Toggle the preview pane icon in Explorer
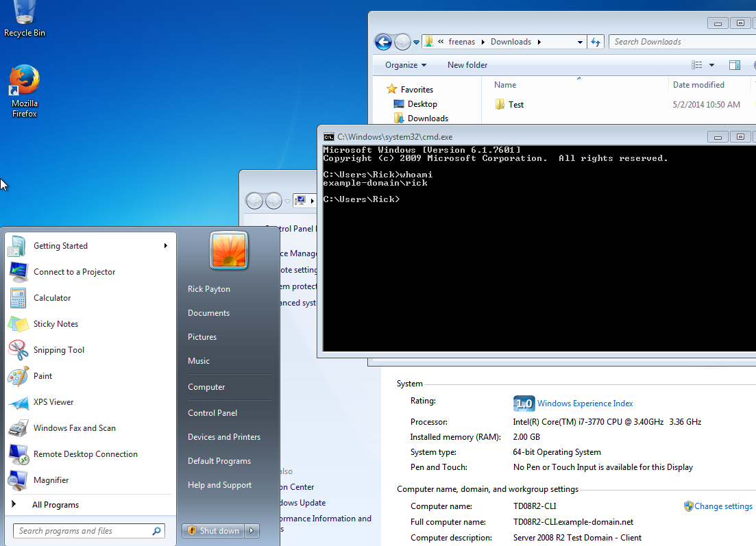The image size is (756, 546). 734,65
